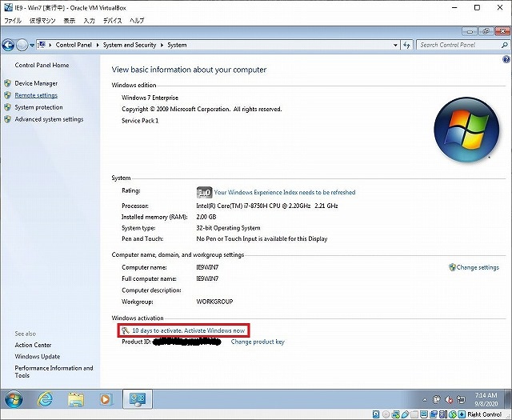Expand chevron after System and Security breadcrumb
The width and height of the screenshot is (512, 420).
(x=162, y=45)
